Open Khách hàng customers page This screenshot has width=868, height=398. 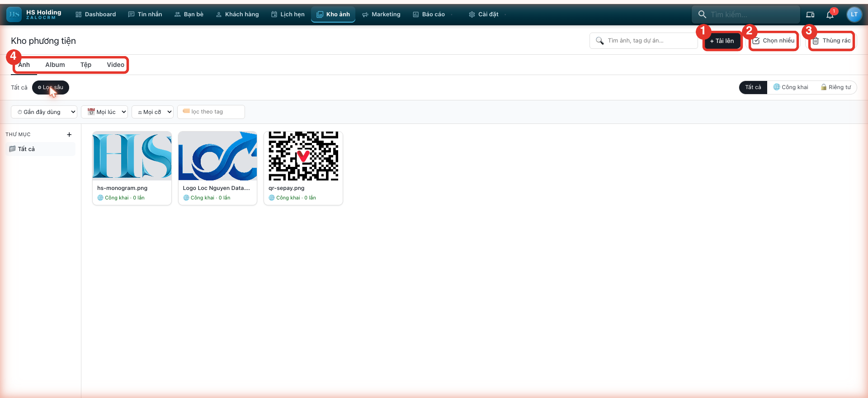(x=237, y=14)
